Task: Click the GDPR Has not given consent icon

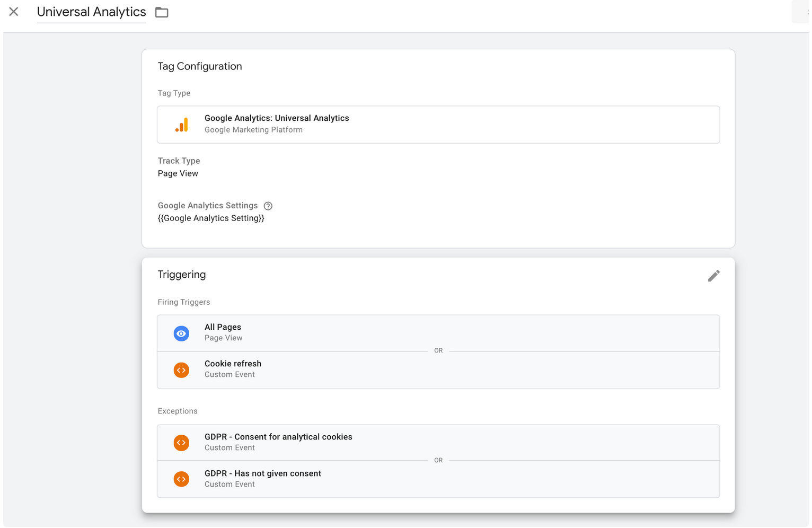Action: [x=181, y=479]
